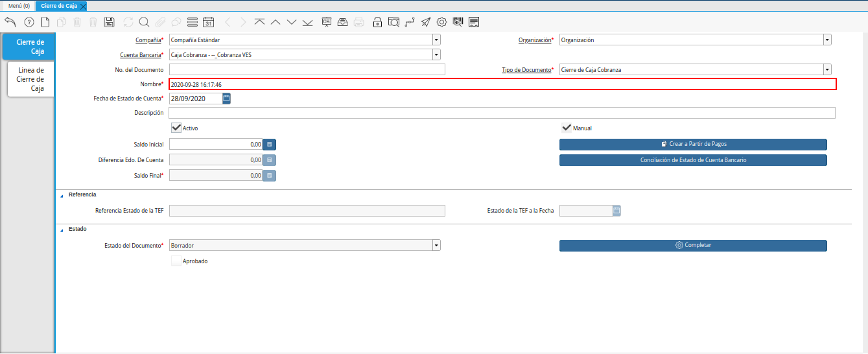The height and width of the screenshot is (354, 868).
Task: Open the help question mark icon
Action: [29, 22]
